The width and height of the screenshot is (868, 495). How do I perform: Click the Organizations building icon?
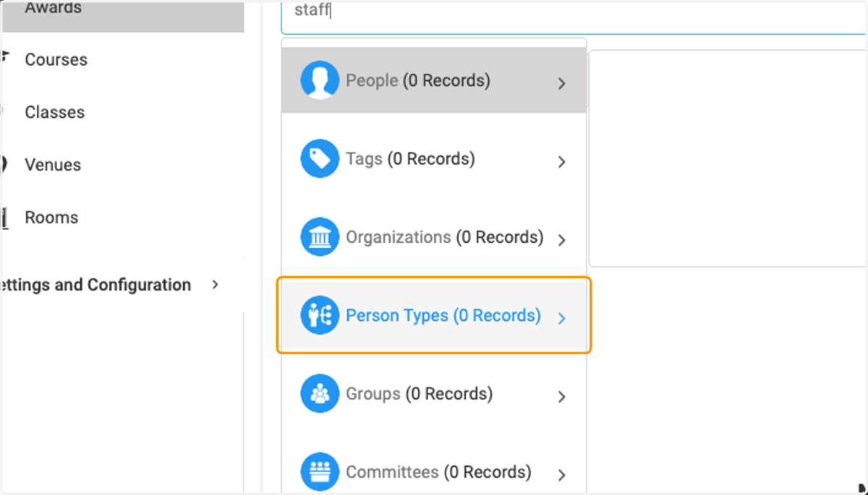pyautogui.click(x=319, y=237)
